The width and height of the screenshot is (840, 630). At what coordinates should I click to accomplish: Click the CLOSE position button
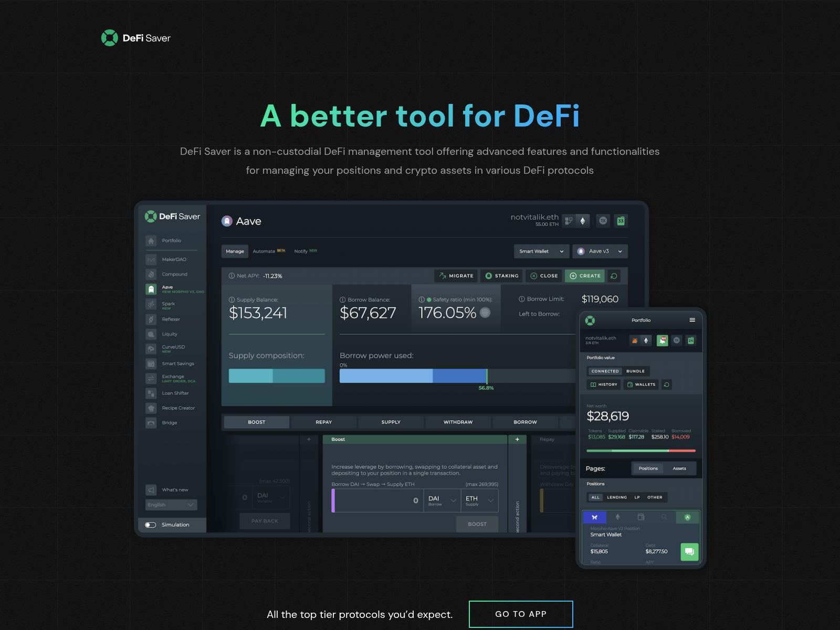(544, 276)
